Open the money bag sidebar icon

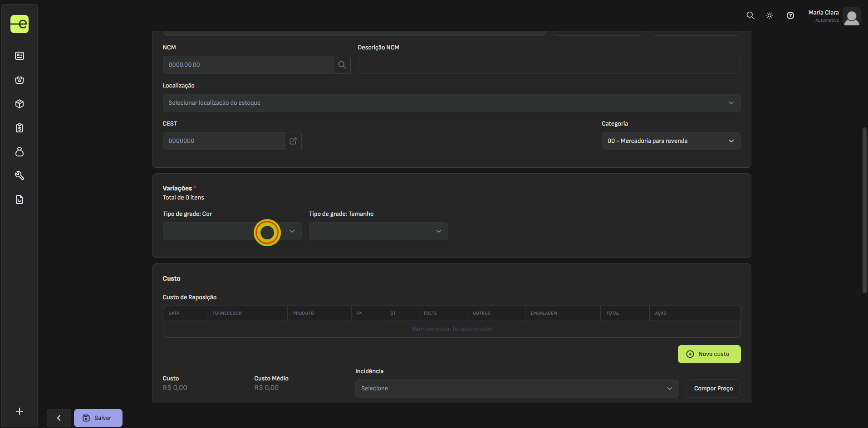pos(20,152)
